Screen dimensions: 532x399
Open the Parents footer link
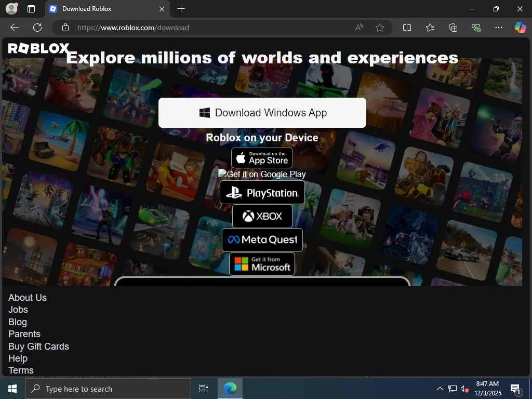[x=24, y=334]
